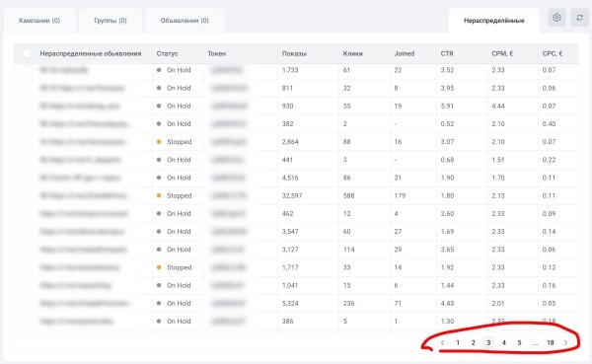The width and height of the screenshot is (592, 364).
Task: Select the CPC value 0.40
Action: 549,124
